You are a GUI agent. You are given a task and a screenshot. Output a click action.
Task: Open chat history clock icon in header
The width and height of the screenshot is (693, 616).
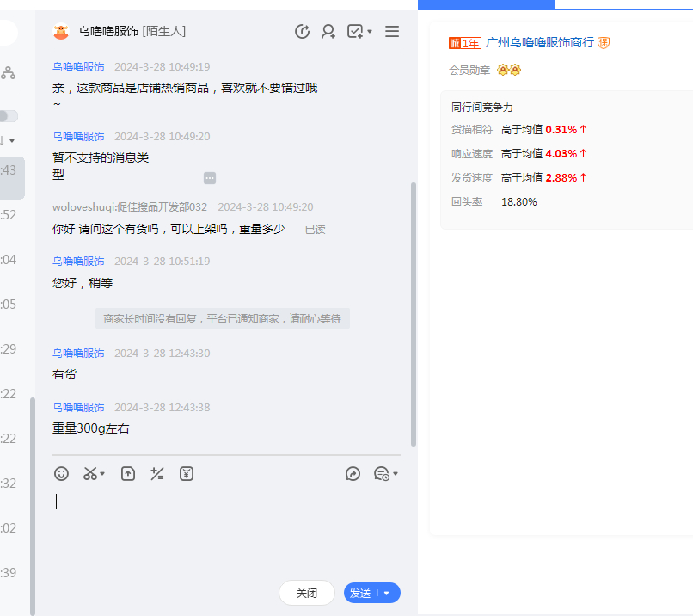[x=302, y=32]
